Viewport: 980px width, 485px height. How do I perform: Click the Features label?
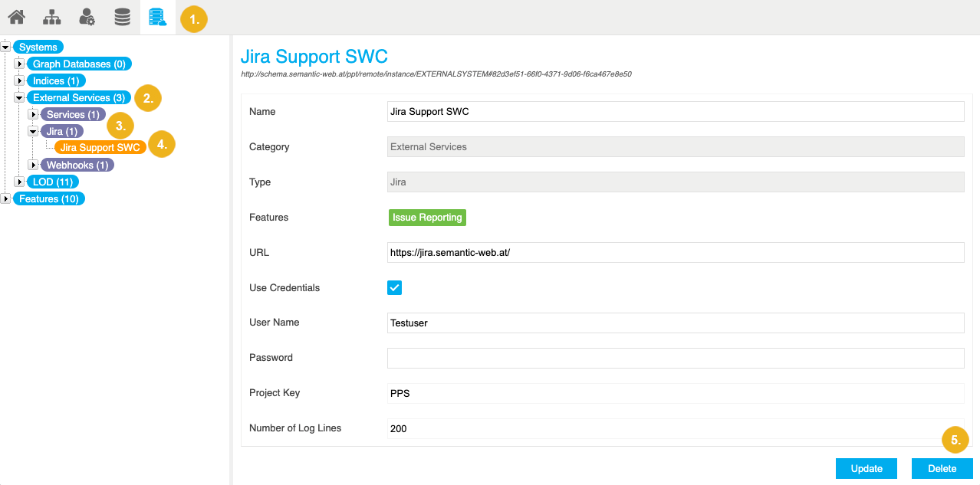click(268, 218)
